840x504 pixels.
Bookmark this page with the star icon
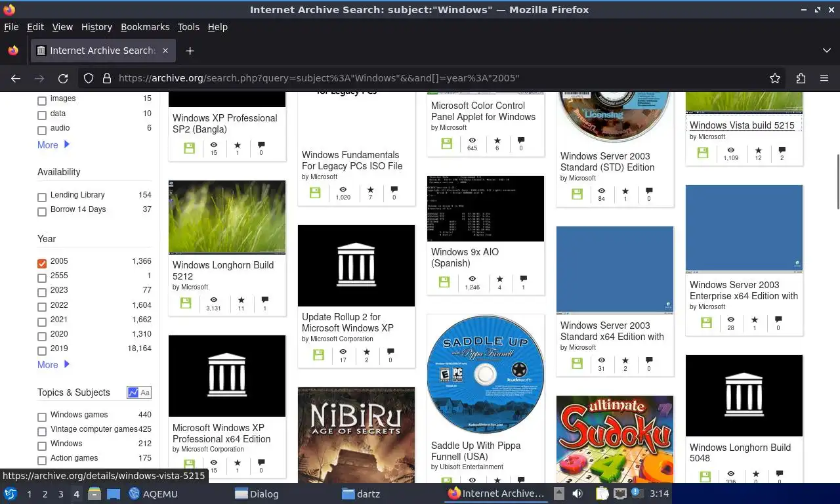tap(775, 78)
